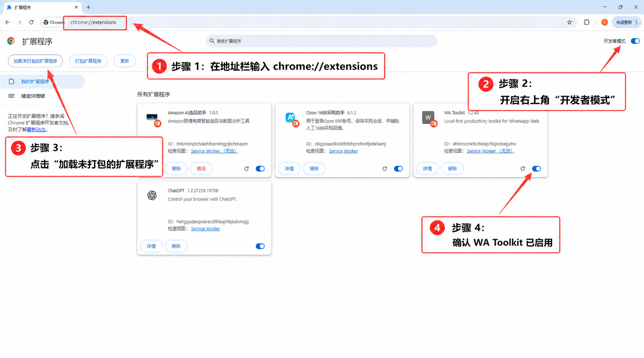Viewport: 644px width, 358px height.
Task: Disable the Ozon 1688采购助手 extension toggle
Action: (x=398, y=168)
